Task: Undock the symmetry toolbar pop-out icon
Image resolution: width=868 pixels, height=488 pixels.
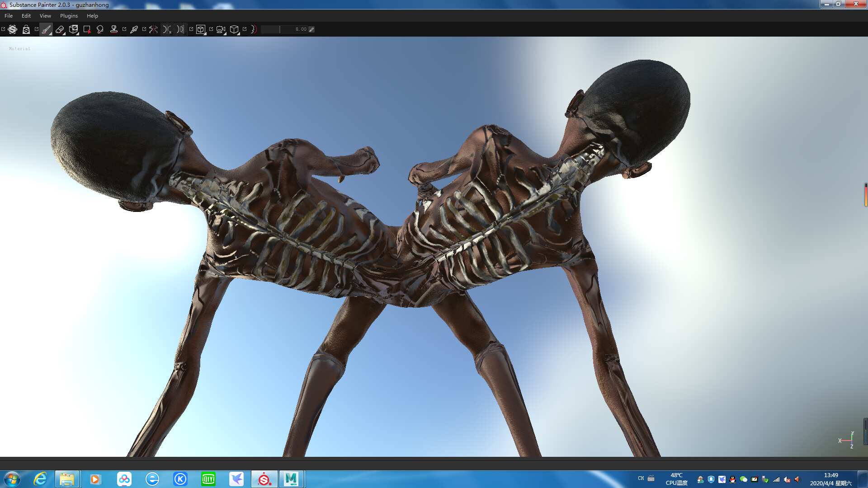Action: click(x=144, y=29)
